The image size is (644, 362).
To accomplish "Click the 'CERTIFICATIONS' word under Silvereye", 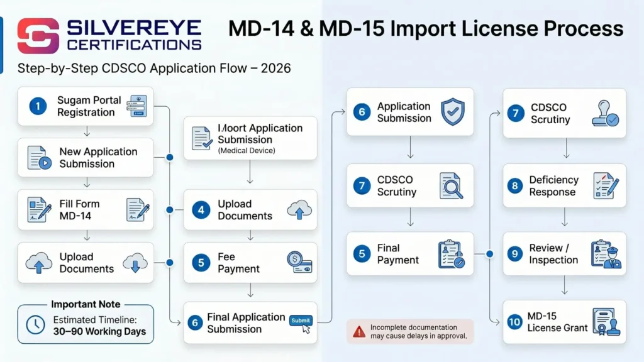I will point(134,45).
